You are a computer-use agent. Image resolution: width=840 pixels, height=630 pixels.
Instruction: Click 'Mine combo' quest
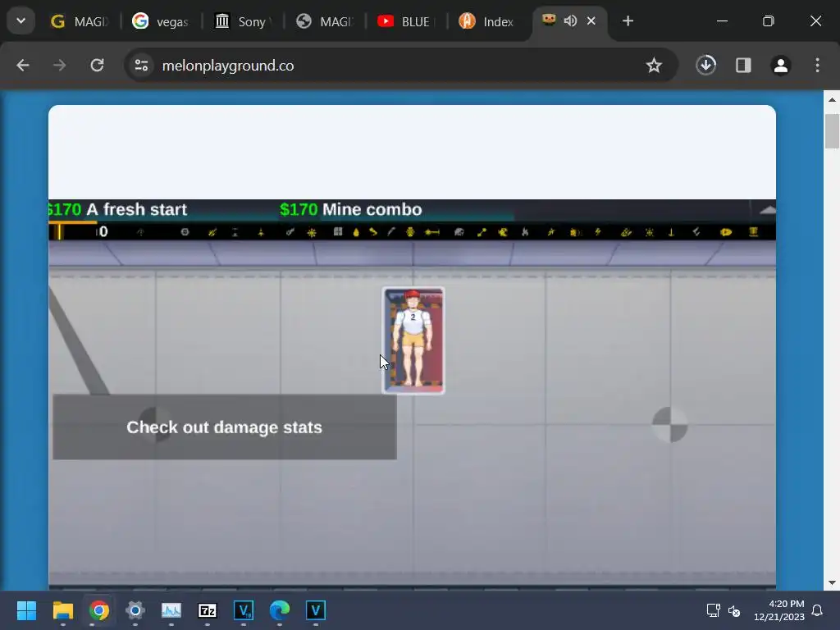372,209
